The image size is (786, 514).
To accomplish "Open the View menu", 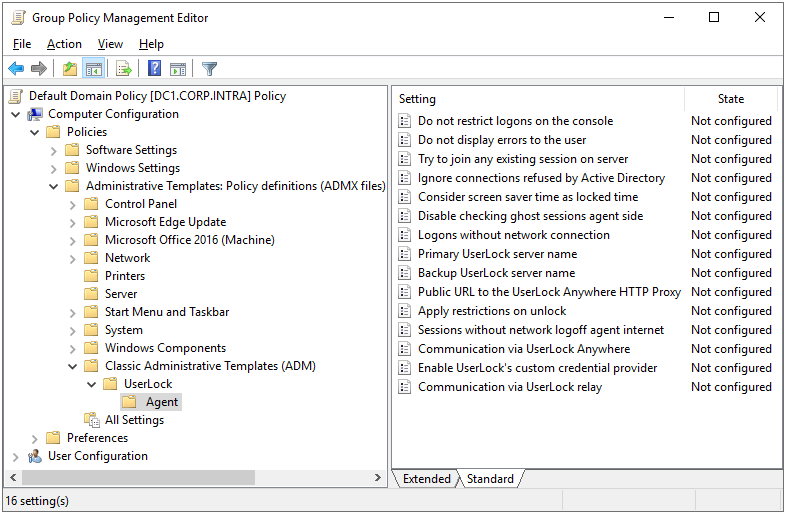I will point(110,44).
